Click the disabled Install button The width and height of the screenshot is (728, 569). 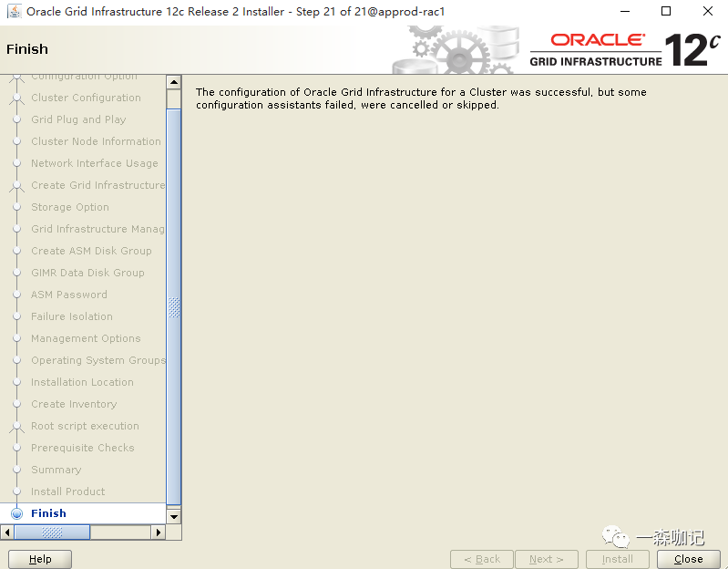pos(618,559)
